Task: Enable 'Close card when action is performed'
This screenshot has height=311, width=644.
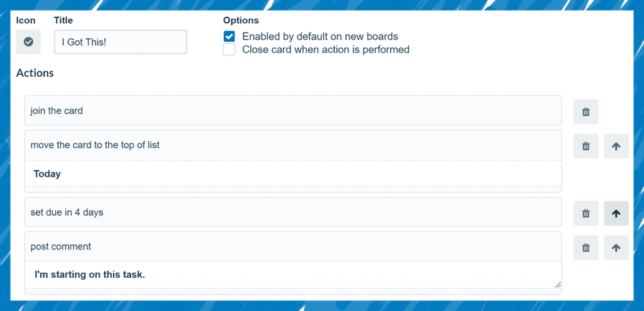Action: (230, 50)
